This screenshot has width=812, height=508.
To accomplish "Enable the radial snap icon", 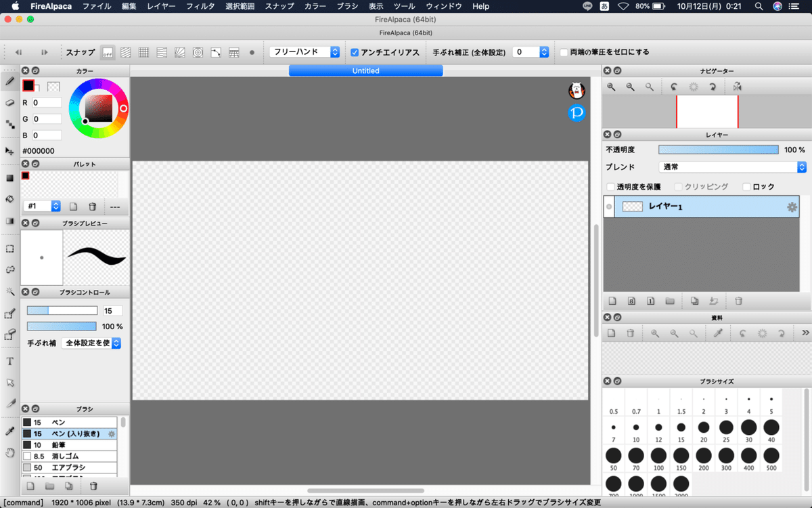I will tap(180, 52).
